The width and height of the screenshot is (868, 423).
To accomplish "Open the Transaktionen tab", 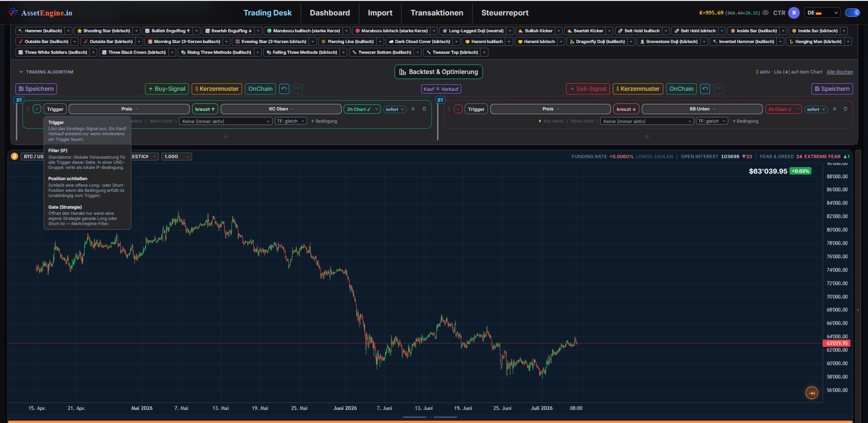I will pos(437,13).
